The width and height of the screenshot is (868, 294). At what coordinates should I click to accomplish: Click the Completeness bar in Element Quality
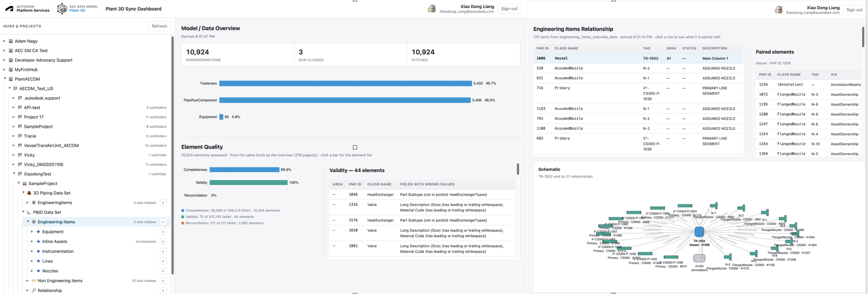(244, 170)
